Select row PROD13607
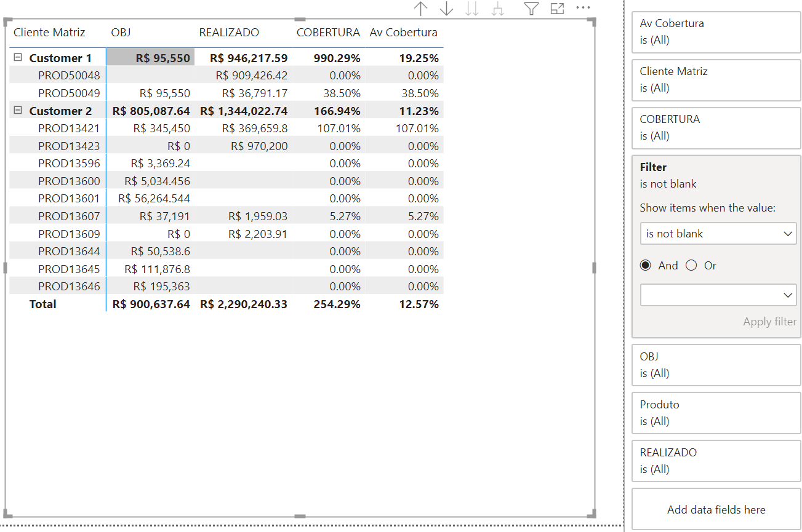This screenshot has width=802, height=532. 227,216
